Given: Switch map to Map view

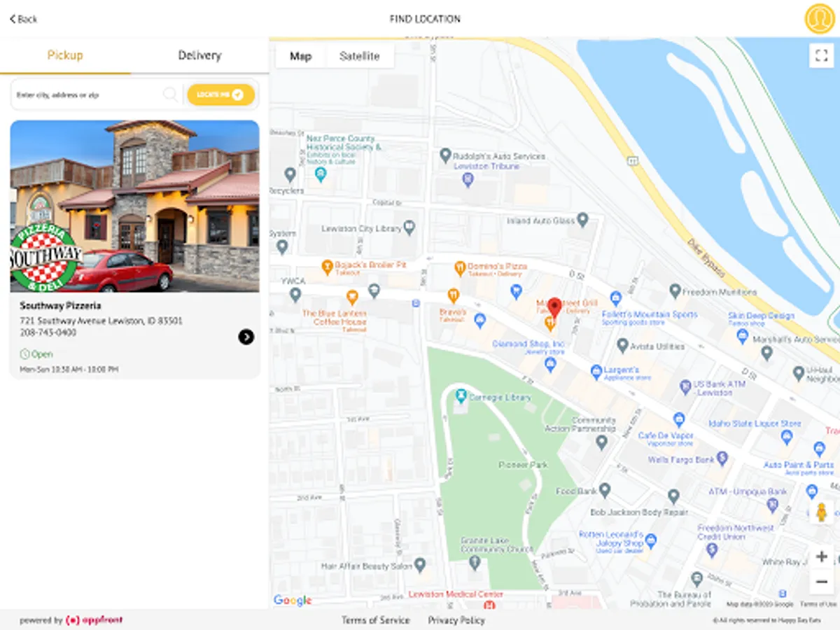Looking at the screenshot, I should coord(301,56).
